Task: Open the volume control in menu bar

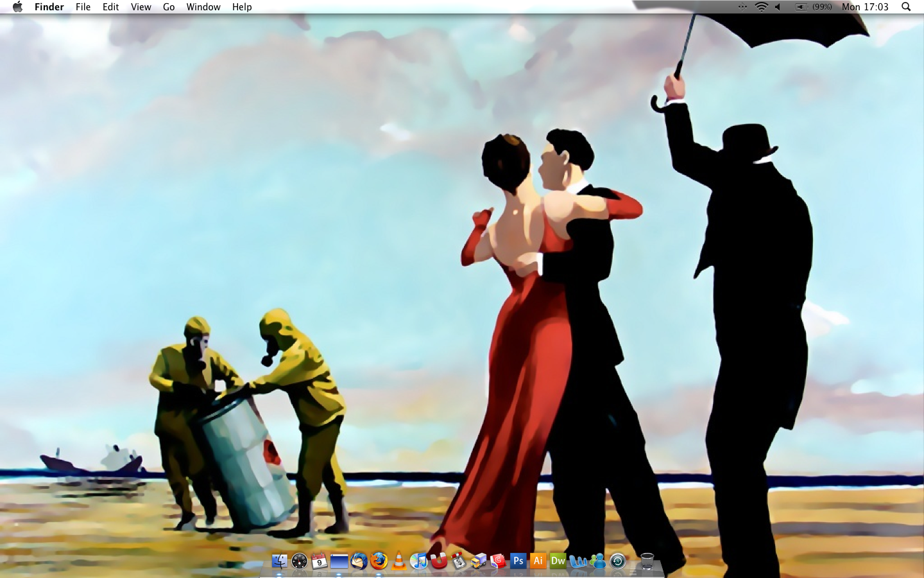Action: (778, 7)
